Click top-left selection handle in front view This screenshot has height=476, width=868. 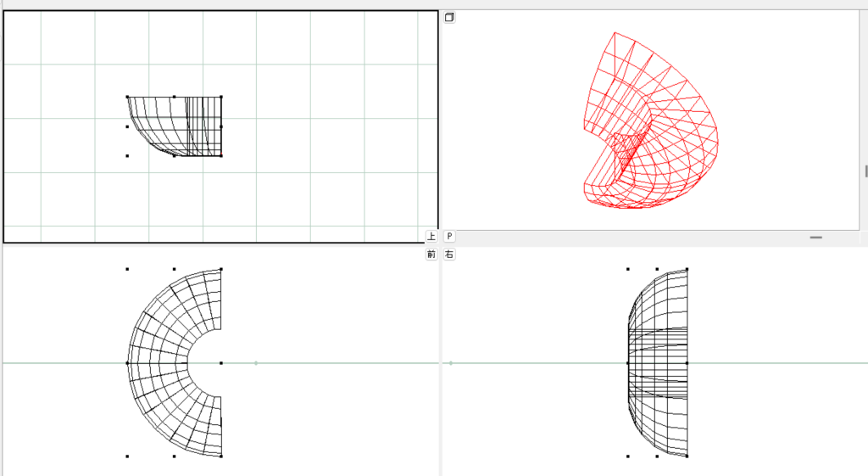127,269
